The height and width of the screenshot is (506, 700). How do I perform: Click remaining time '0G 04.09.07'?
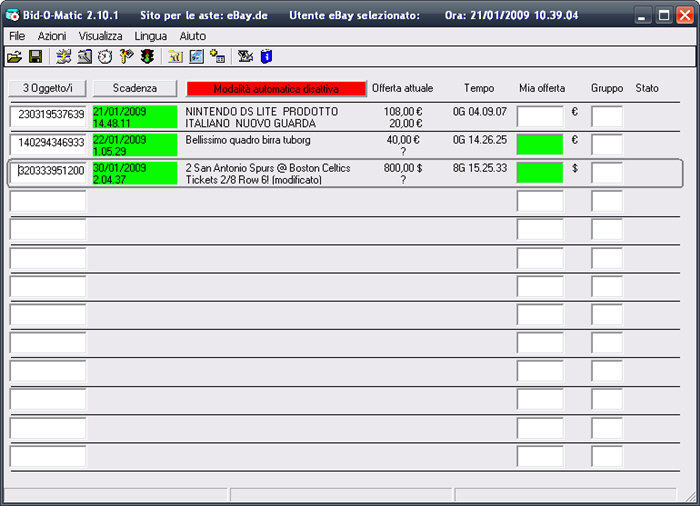click(479, 111)
